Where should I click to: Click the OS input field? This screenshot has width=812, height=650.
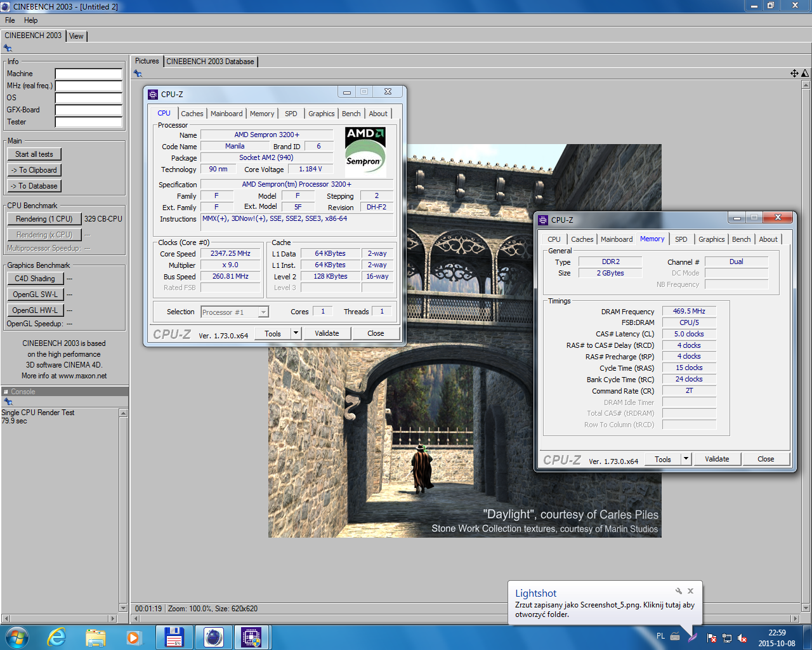pyautogui.click(x=88, y=98)
